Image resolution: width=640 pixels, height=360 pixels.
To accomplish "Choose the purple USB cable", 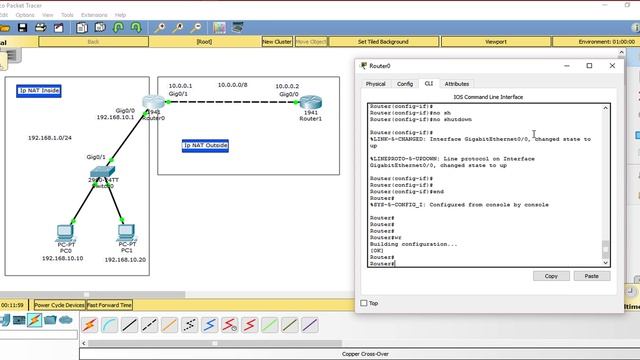I will pyautogui.click(x=309, y=325).
